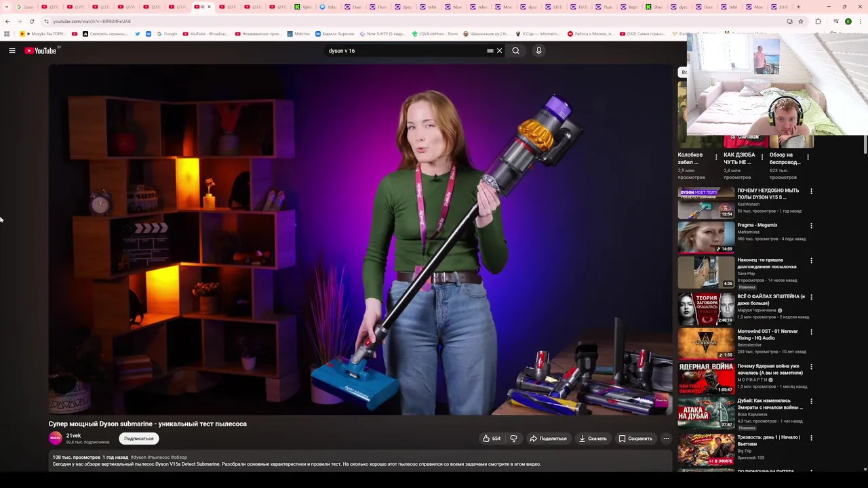Clear the search query with the X
The width and height of the screenshot is (868, 488).
click(x=500, y=51)
